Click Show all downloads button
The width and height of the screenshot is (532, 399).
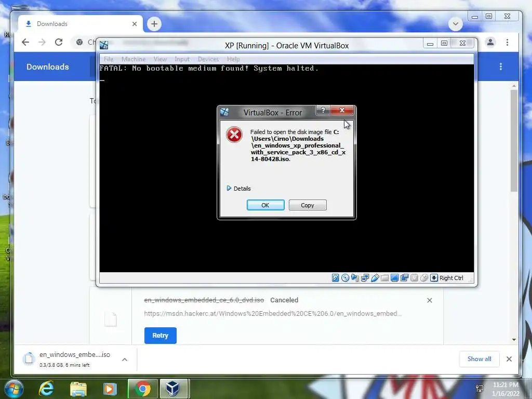coord(479,359)
